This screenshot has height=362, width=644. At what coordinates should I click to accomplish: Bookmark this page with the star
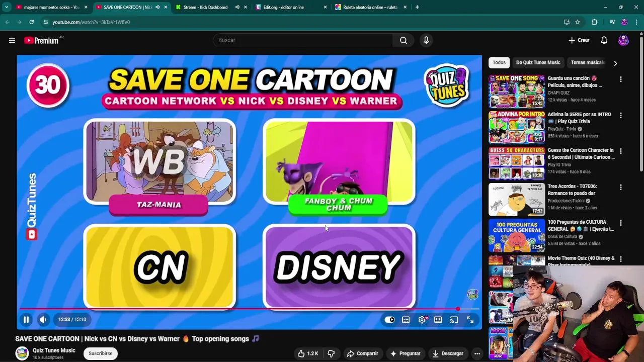[x=578, y=22]
